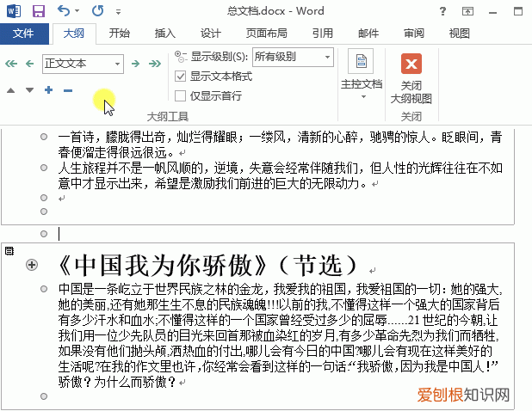Redo the last action
Screen dimensions: 532x411
coord(98,11)
